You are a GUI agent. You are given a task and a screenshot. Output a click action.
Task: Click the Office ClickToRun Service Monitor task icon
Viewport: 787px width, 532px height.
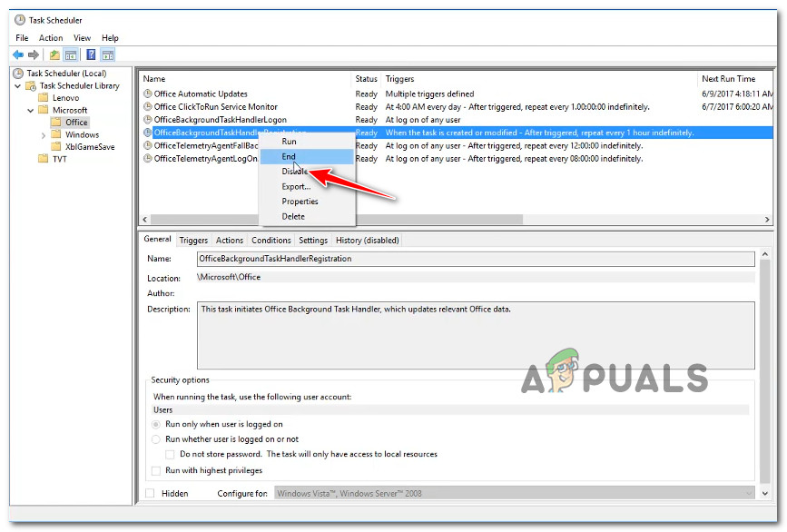pyautogui.click(x=148, y=106)
